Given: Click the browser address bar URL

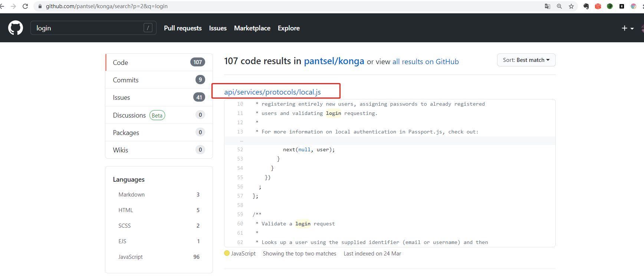Looking at the screenshot, I should tap(107, 6).
